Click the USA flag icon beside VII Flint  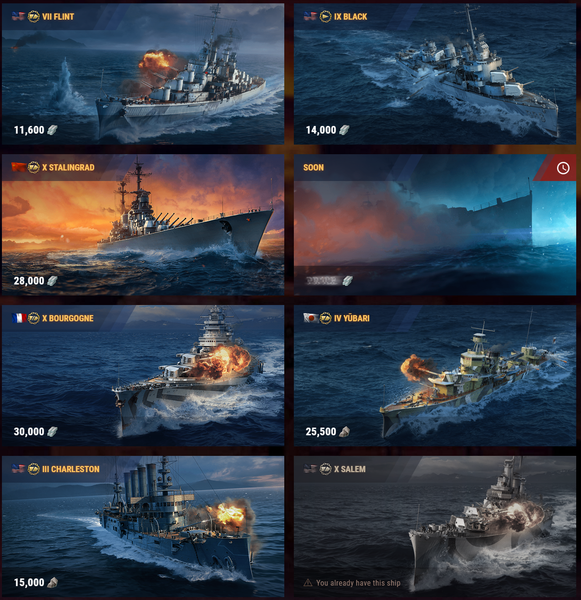click(18, 16)
